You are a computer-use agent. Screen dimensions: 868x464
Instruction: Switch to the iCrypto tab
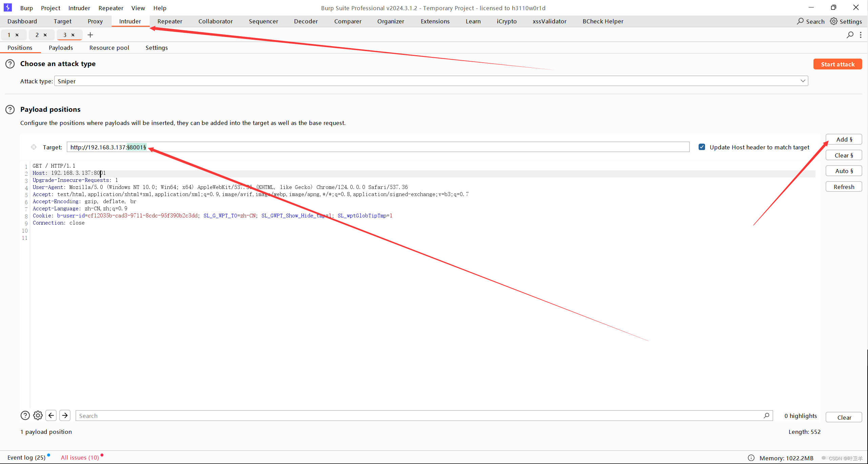point(507,21)
